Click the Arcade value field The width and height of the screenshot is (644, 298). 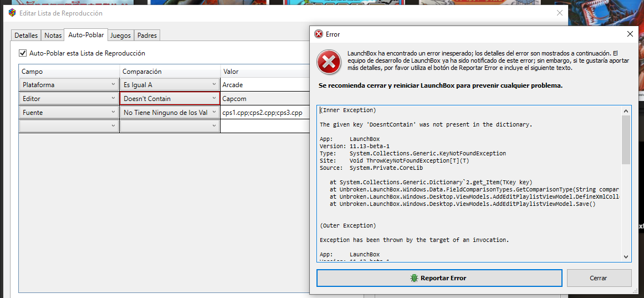coord(265,85)
